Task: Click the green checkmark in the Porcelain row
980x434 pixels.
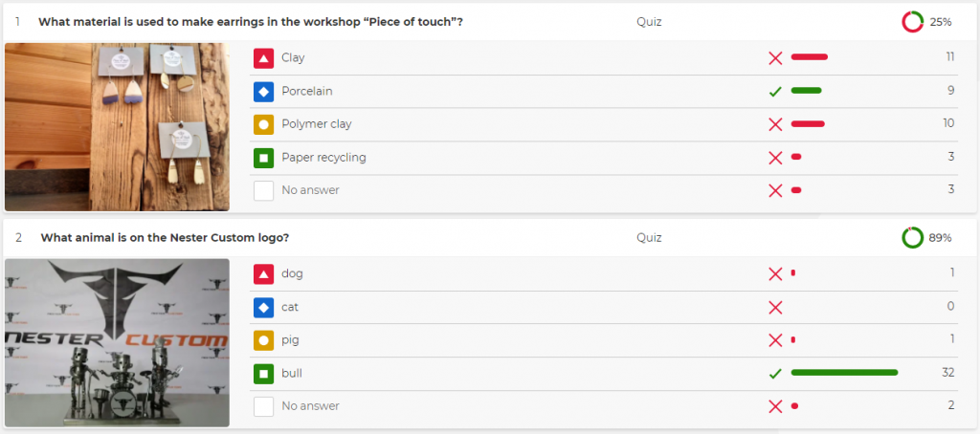Action: [775, 92]
